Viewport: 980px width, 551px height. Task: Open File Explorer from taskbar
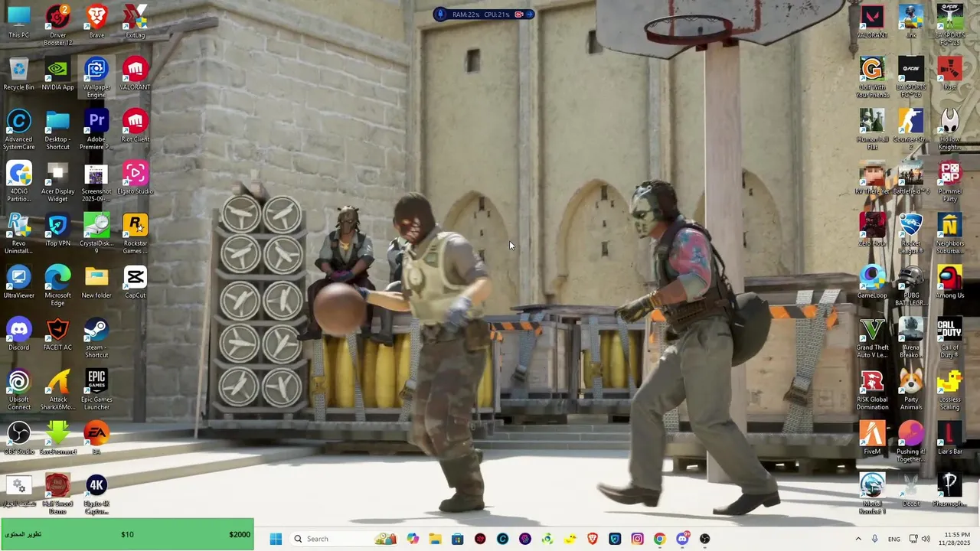coord(435,539)
